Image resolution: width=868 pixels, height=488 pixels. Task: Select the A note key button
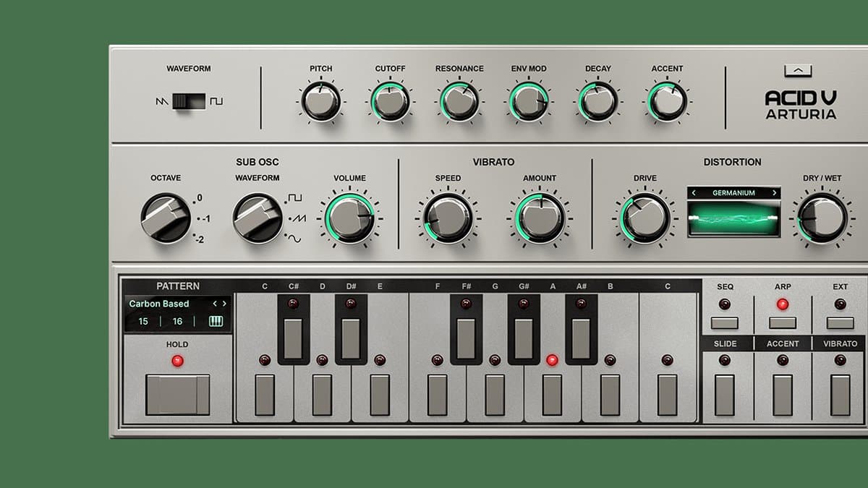coord(552,395)
